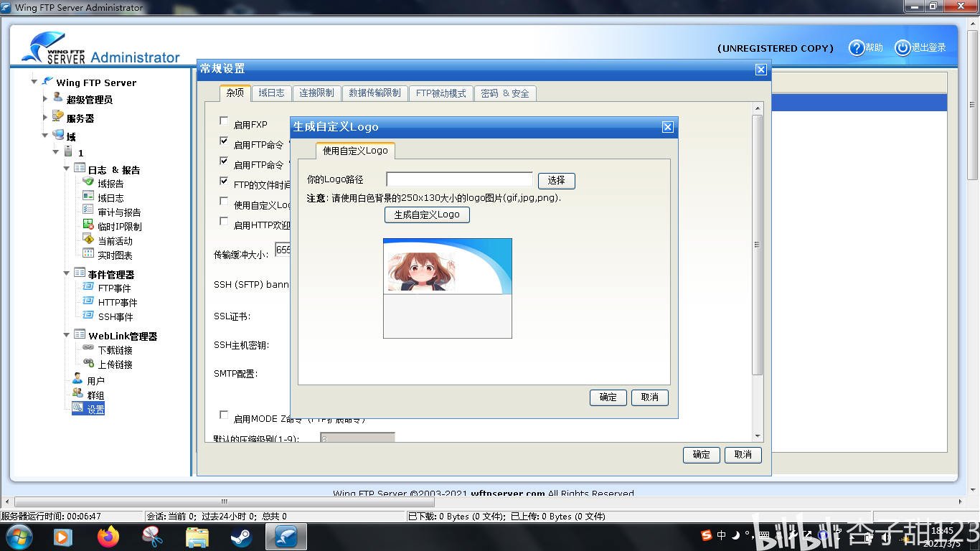The width and height of the screenshot is (980, 551).
Task: Click the 日志 & 报告 folder icon
Action: tap(80, 169)
